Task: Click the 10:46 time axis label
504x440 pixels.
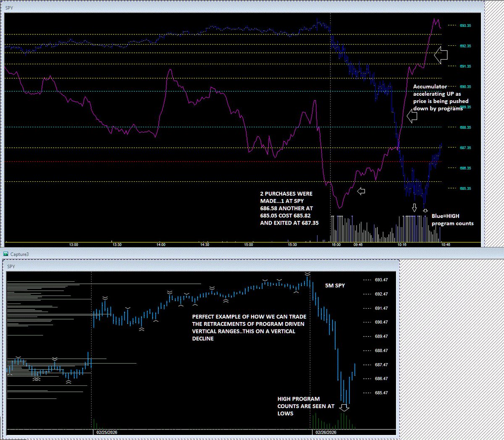Action: [445, 244]
